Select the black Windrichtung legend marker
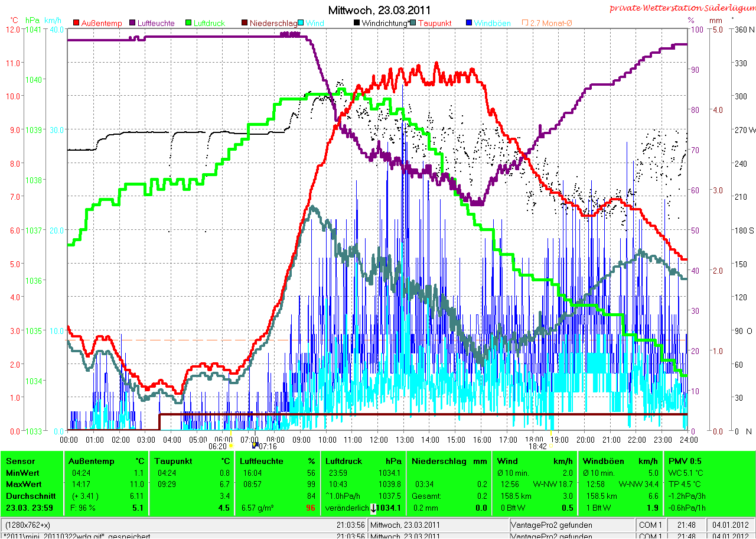 coord(357,23)
